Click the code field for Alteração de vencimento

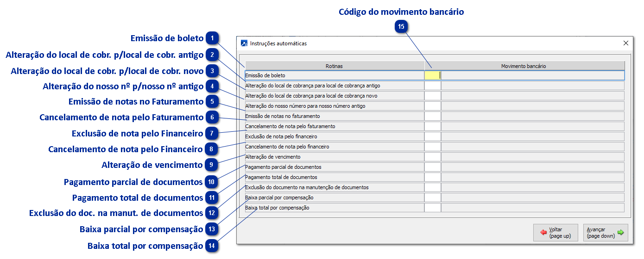click(x=433, y=157)
